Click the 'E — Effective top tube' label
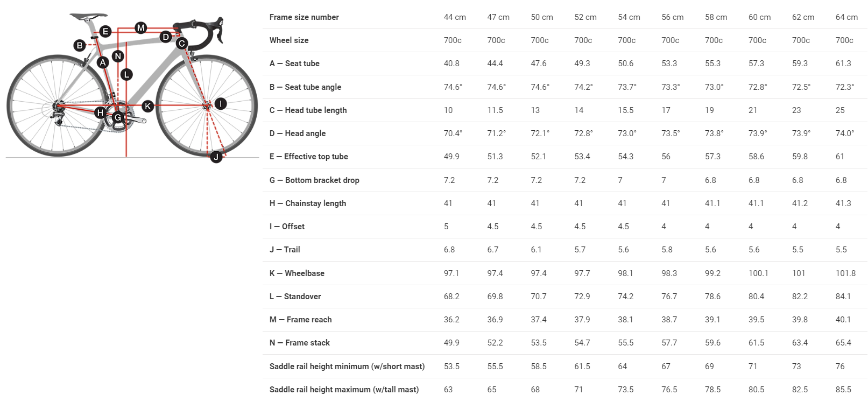Image resolution: width=868 pixels, height=402 pixels. click(x=309, y=157)
